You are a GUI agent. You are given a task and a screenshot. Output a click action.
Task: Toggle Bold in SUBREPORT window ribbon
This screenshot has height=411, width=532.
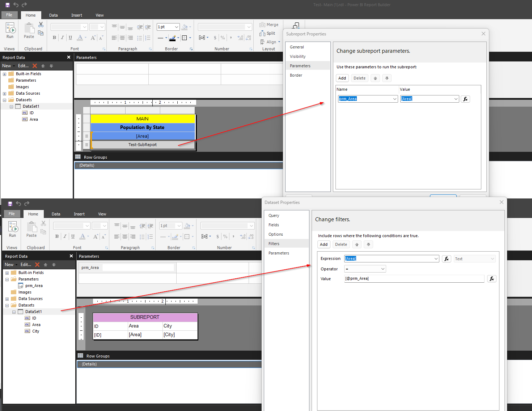pyautogui.click(x=57, y=236)
